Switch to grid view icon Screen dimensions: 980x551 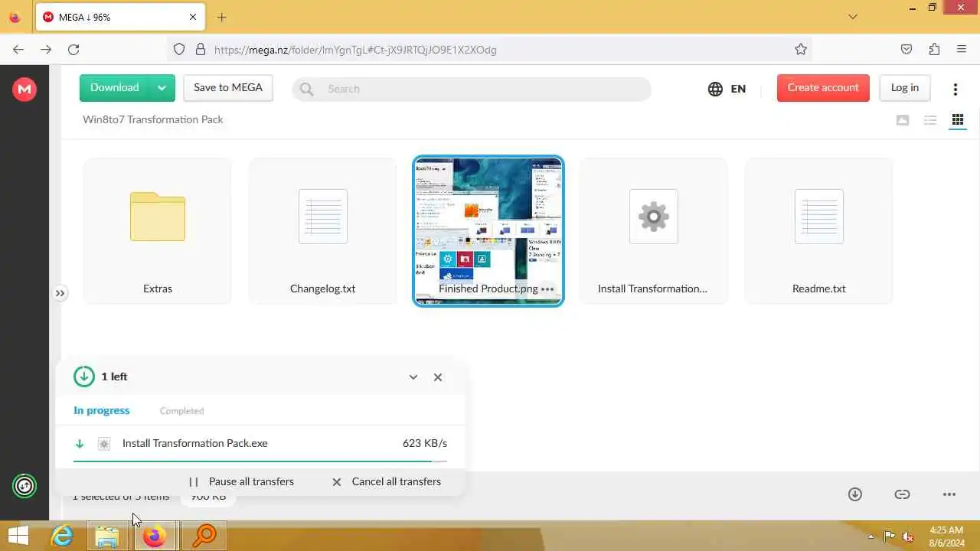[x=957, y=120]
